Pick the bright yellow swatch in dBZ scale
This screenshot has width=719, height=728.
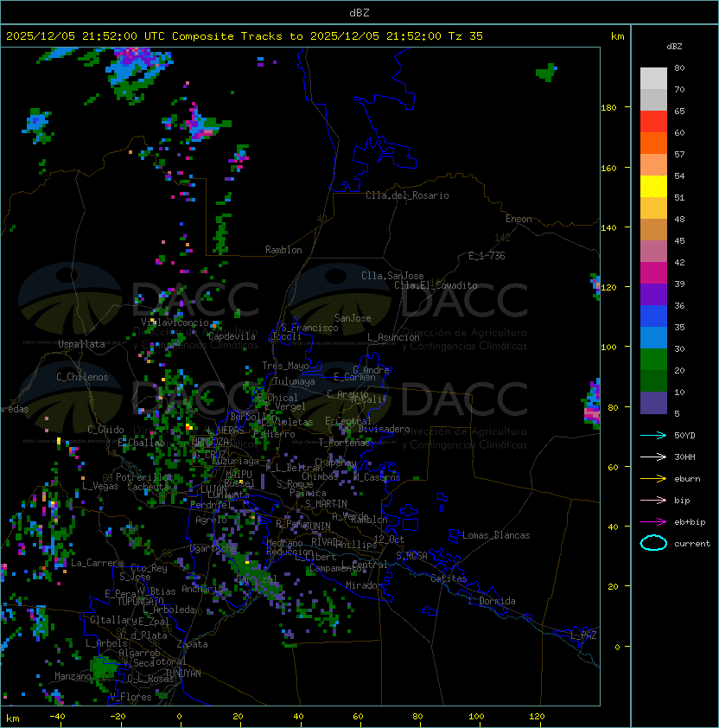click(x=653, y=187)
